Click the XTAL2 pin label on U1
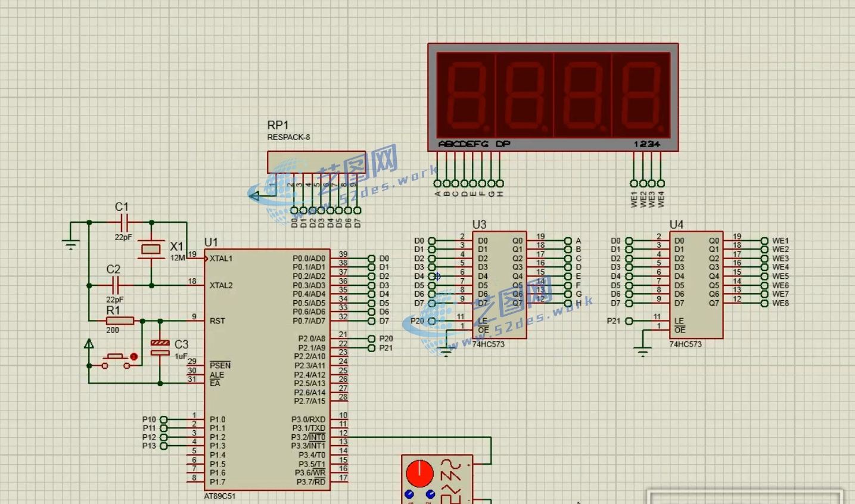Image resolution: width=855 pixels, height=504 pixels. point(221,285)
